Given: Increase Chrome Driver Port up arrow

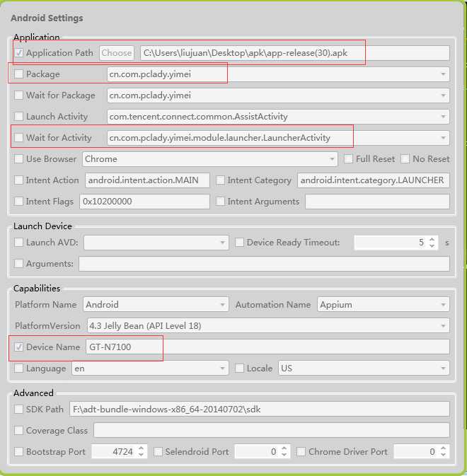Looking at the screenshot, I should 443,448.
